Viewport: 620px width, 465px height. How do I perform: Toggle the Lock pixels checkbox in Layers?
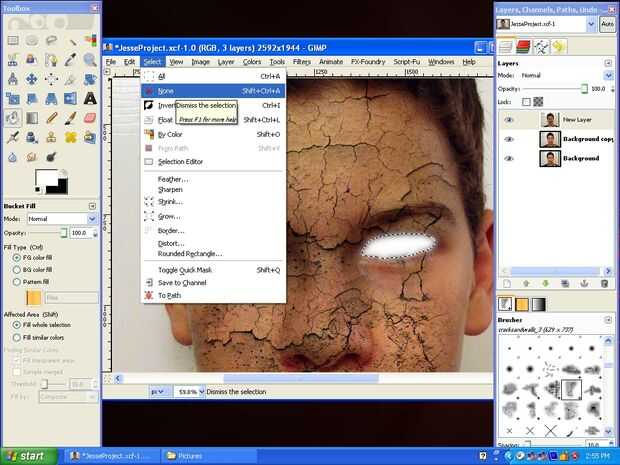(525, 102)
